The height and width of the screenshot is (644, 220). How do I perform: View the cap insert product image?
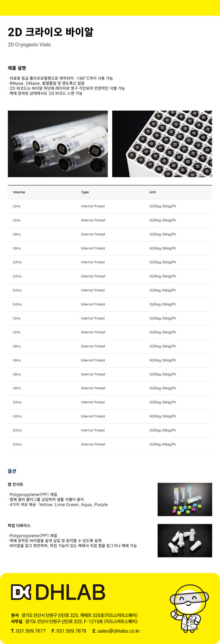pos(185,499)
